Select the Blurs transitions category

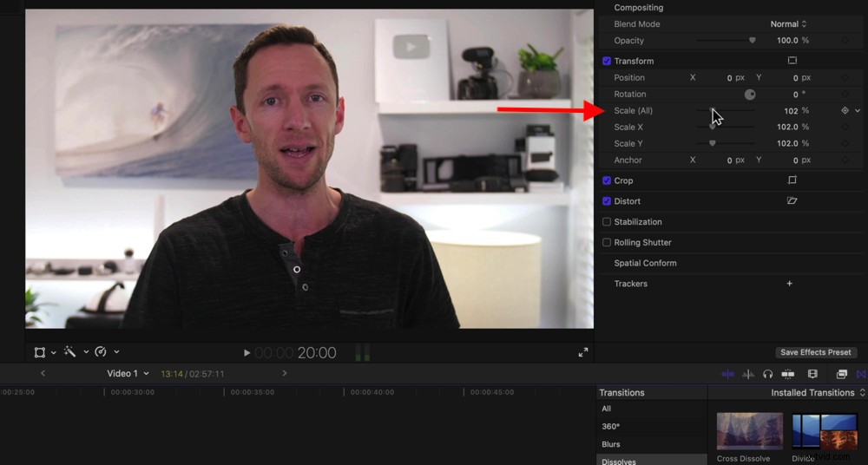click(652, 444)
